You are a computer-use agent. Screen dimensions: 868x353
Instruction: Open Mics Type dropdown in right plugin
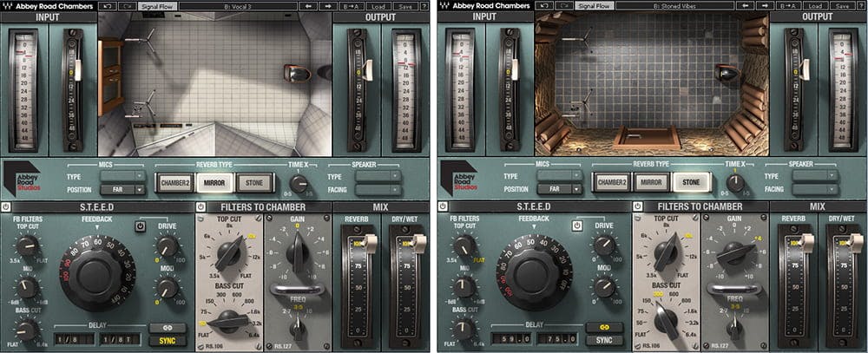pyautogui.click(x=559, y=175)
